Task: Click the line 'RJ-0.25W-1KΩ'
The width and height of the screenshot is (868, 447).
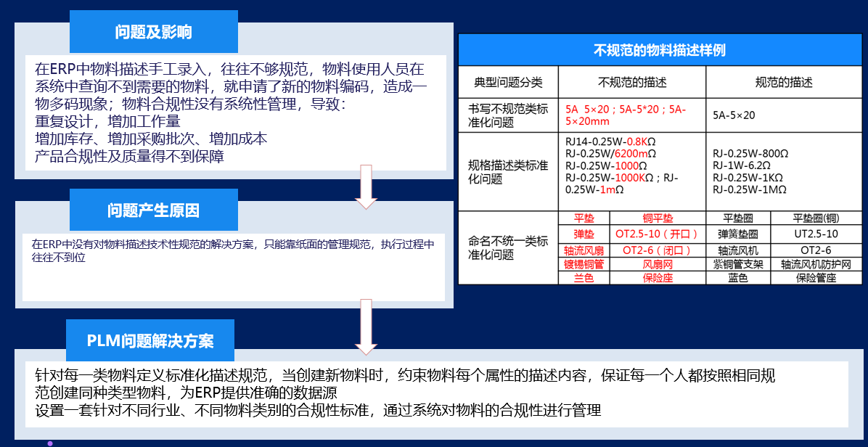Action: (x=748, y=177)
